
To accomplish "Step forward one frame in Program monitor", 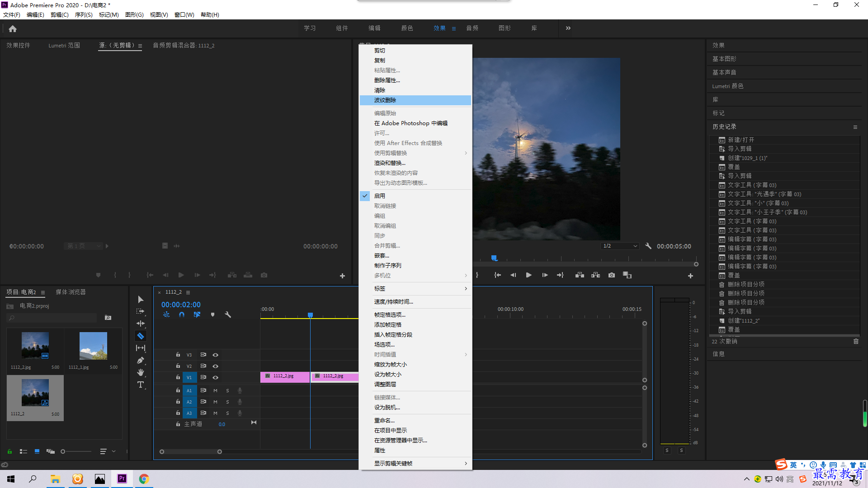I will [x=545, y=275].
